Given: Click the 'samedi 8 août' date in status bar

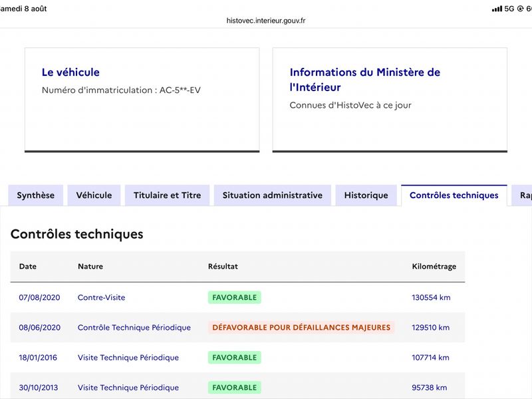Looking at the screenshot, I should [x=23, y=9].
